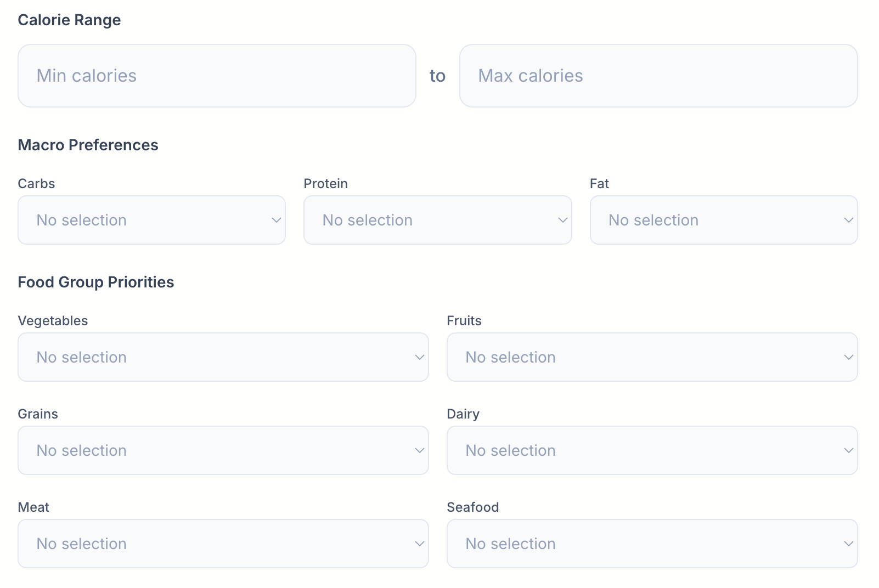The width and height of the screenshot is (879, 588).
Task: Click the chevron arrow in Protein select
Action: click(562, 220)
